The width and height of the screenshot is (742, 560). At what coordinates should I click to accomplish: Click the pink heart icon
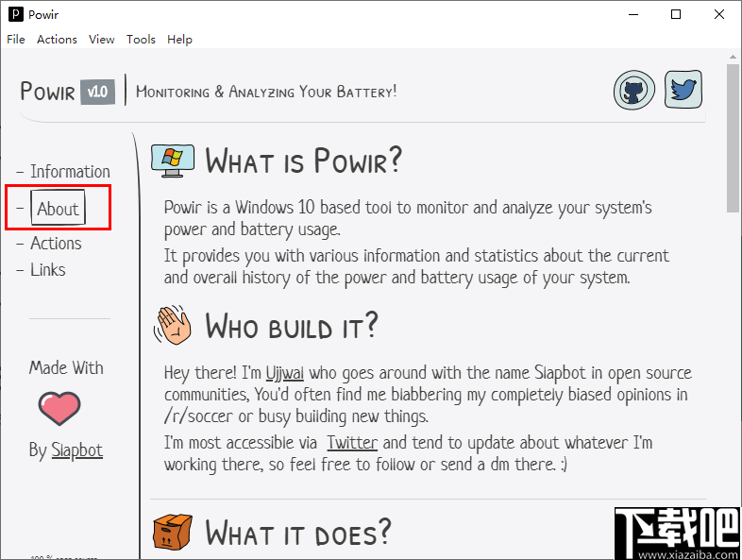click(59, 408)
